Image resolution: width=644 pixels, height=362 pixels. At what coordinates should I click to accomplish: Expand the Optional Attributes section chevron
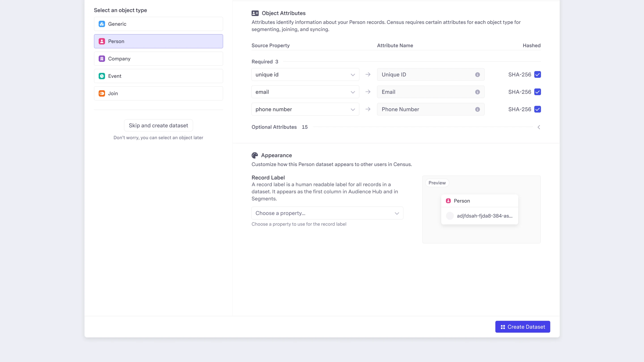(539, 127)
